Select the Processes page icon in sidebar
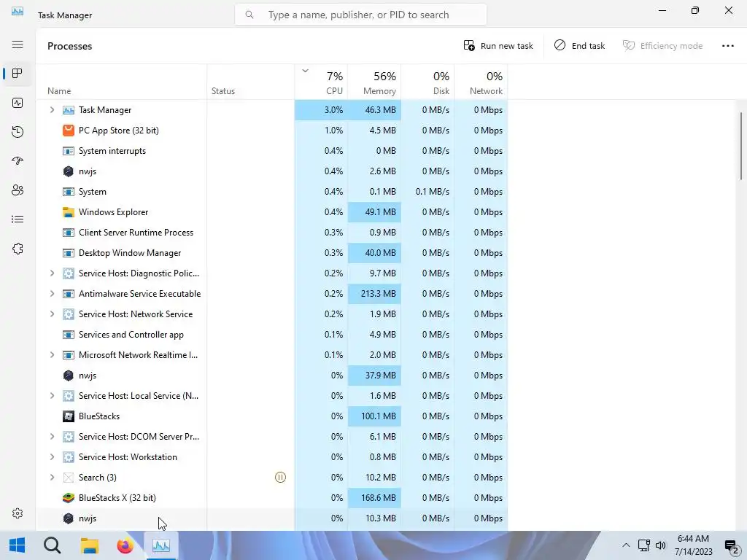Screen dimensions: 747x560 pos(18,74)
